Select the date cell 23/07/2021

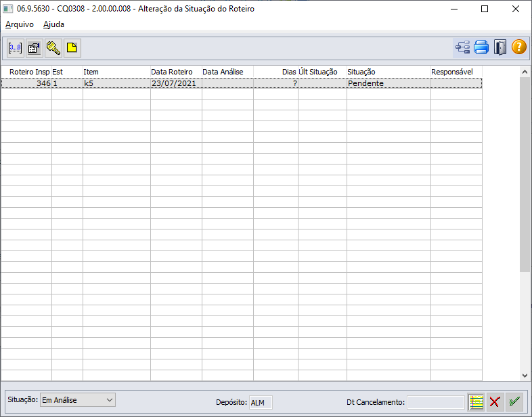coord(176,83)
